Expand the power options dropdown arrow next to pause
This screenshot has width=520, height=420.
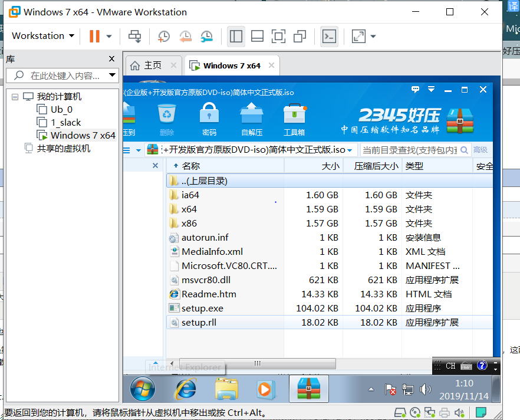coord(108,36)
